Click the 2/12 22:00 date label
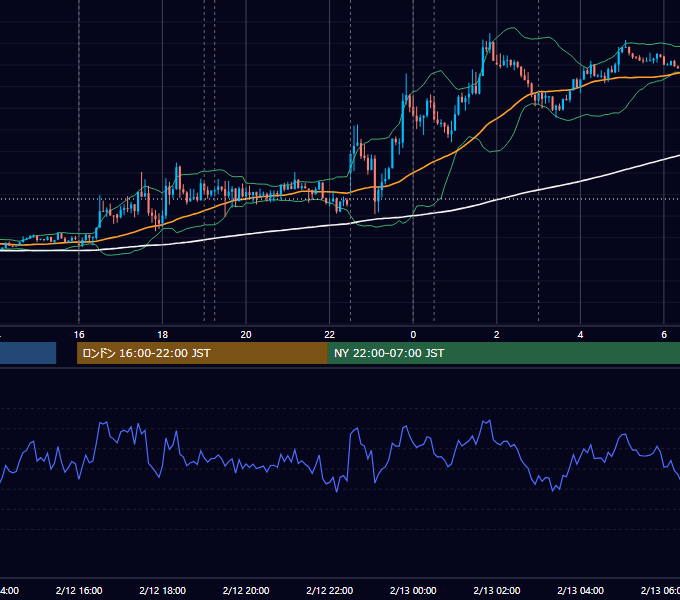This screenshot has width=680, height=600. (x=330, y=590)
